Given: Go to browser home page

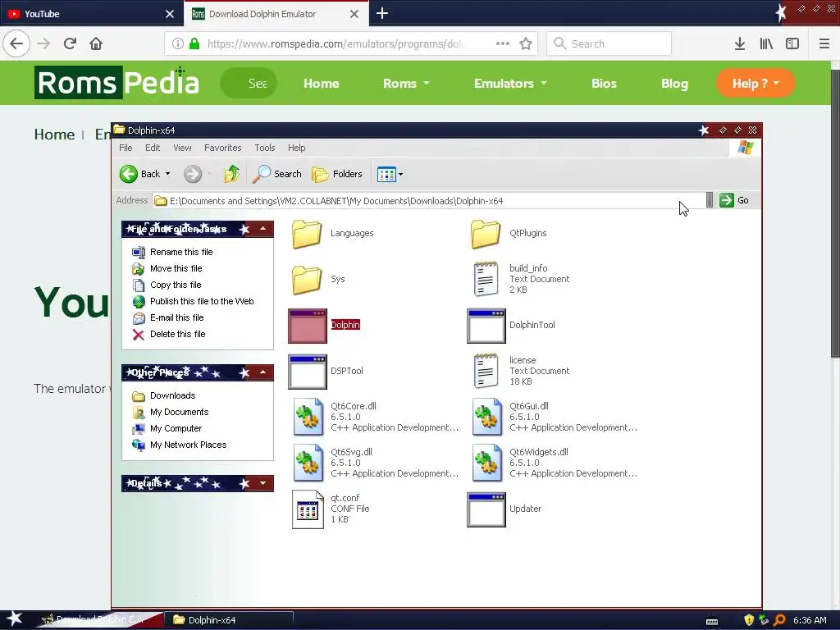Looking at the screenshot, I should [96, 43].
